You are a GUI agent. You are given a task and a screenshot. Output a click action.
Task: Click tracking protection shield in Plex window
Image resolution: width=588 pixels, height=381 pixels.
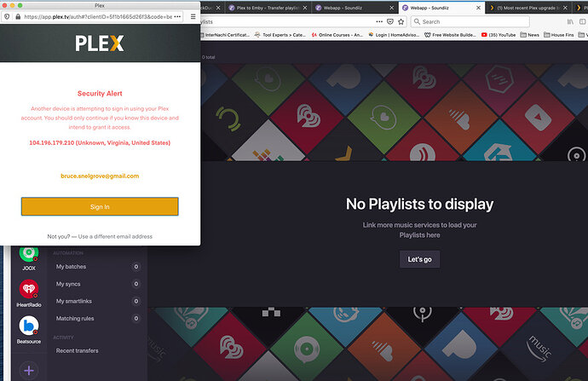tap(7, 16)
